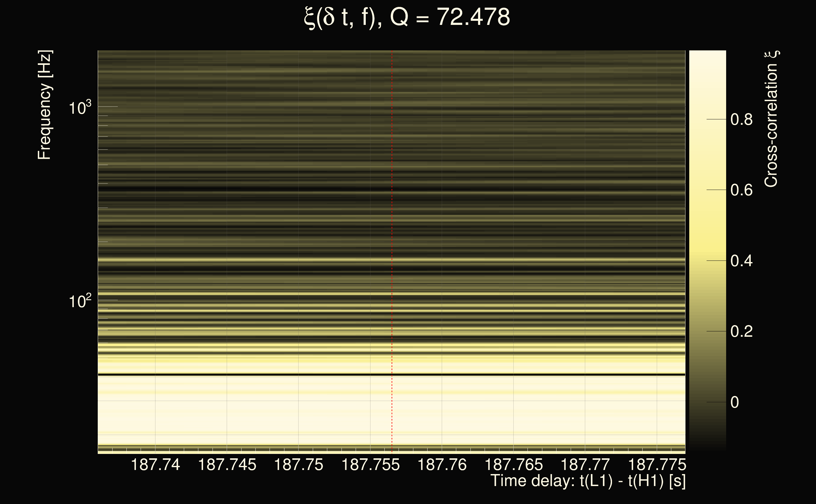Click the 0 tick on the colorbar
Screen dimensions: 816x504
pos(735,402)
